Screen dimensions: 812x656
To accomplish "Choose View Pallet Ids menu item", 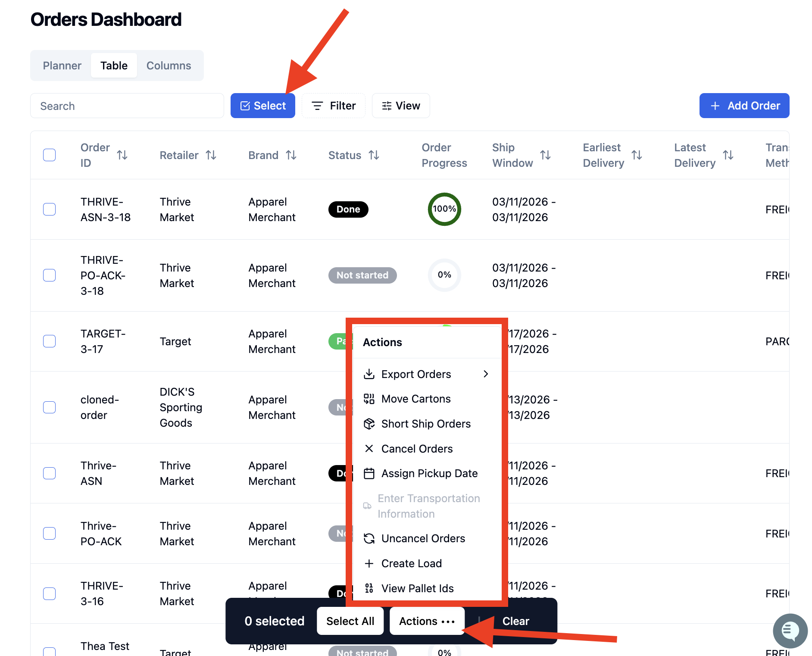I will click(x=427, y=588).
